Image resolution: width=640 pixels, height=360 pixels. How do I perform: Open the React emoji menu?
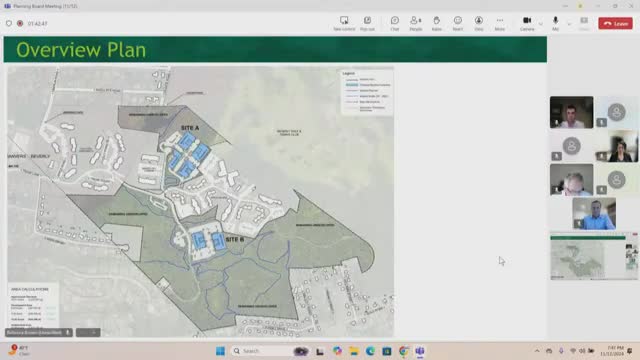[458, 24]
